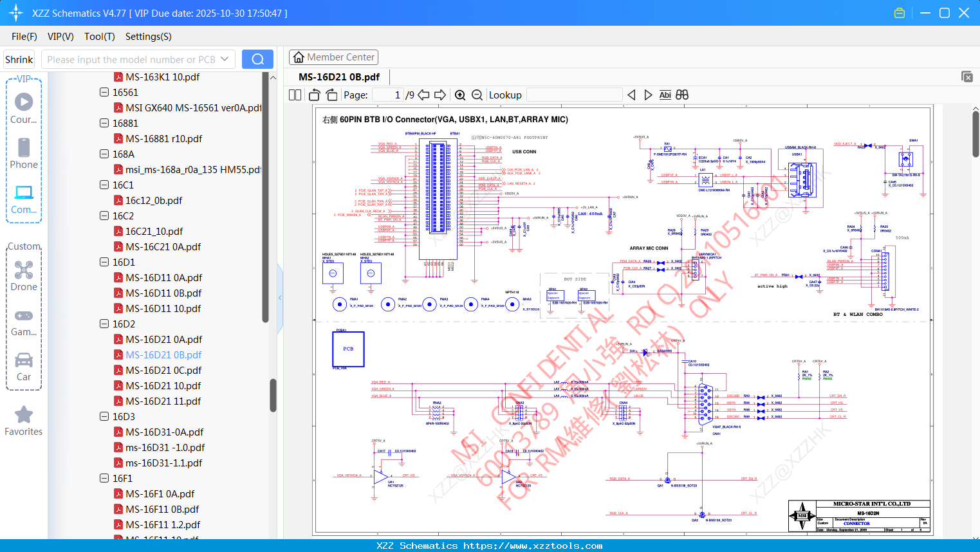Open the Game console sidebar category
The image size is (980, 552).
coord(24,322)
